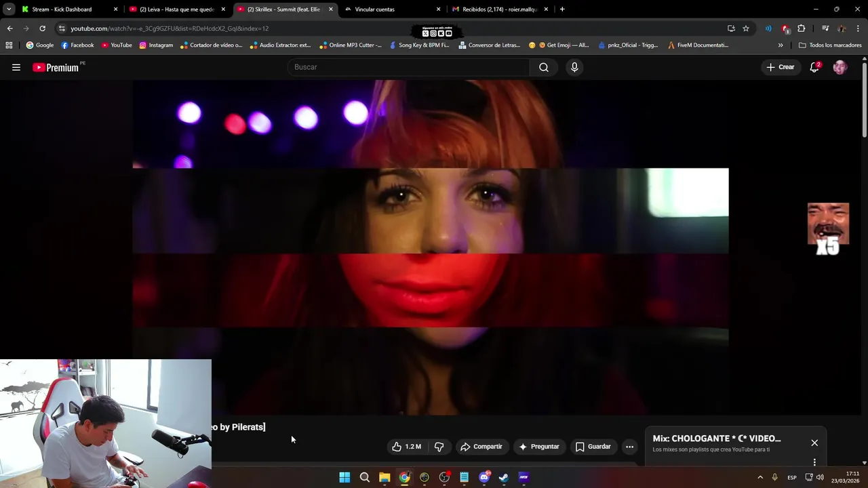Start voice search with microphone icon

(x=574, y=67)
